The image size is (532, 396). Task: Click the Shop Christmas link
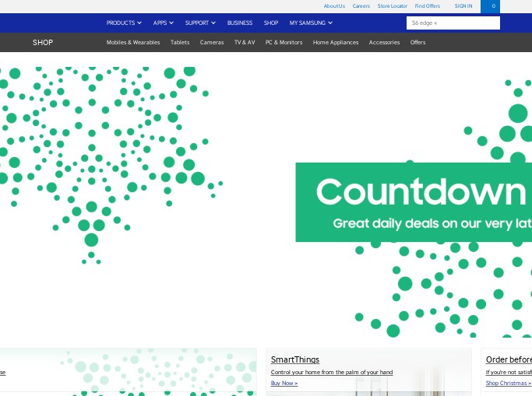coord(509,383)
